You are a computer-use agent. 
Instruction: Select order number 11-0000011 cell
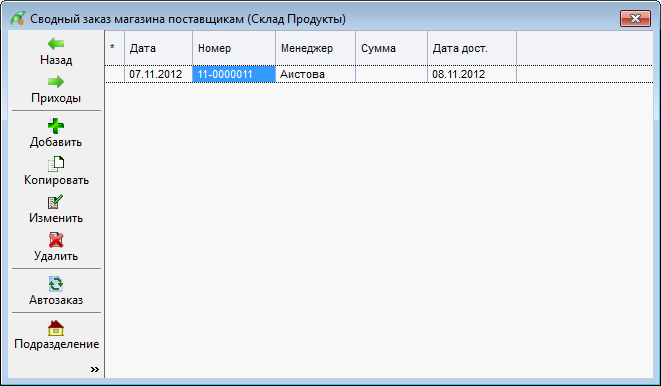tap(234, 74)
